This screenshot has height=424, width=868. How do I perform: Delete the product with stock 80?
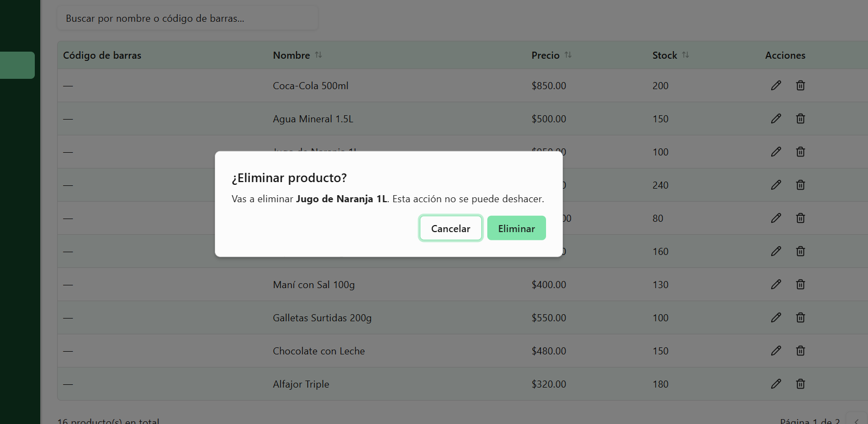pyautogui.click(x=801, y=218)
